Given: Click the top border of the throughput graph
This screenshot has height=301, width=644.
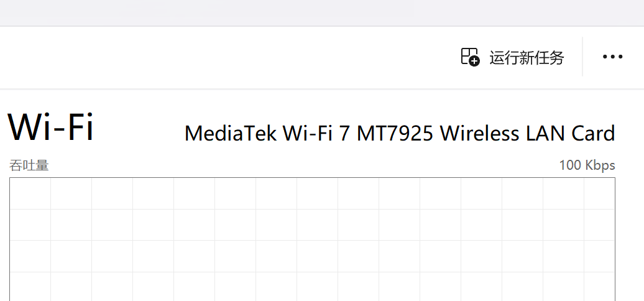Looking at the screenshot, I should click(312, 178).
